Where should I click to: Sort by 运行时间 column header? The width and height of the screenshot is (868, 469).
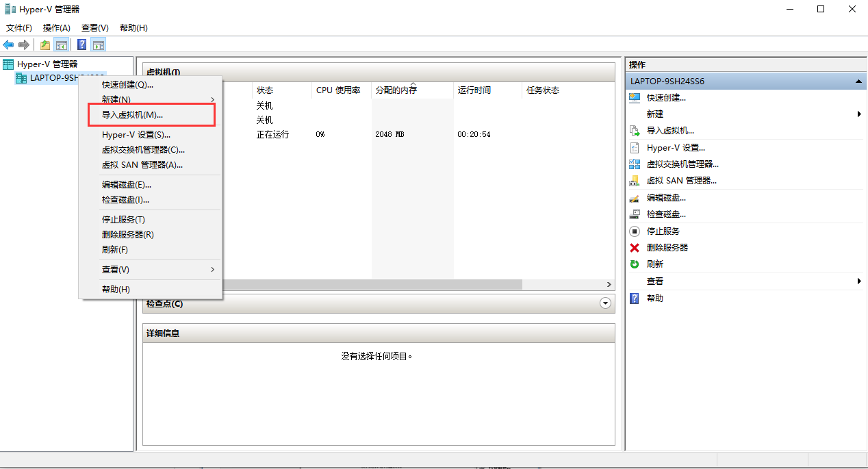pyautogui.click(x=487, y=90)
